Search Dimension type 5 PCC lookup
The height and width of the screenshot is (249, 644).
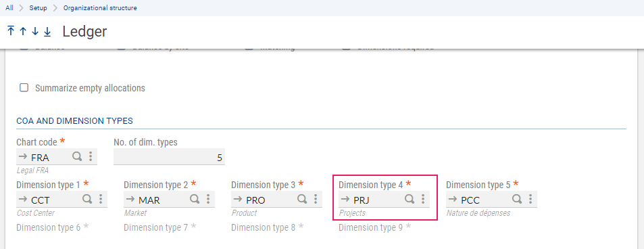point(517,199)
